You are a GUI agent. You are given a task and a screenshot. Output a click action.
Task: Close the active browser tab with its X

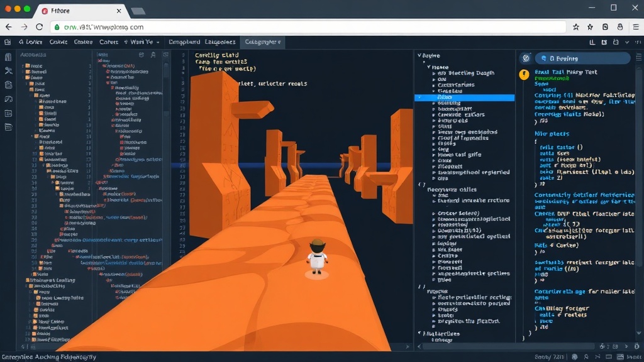pyautogui.click(x=119, y=11)
